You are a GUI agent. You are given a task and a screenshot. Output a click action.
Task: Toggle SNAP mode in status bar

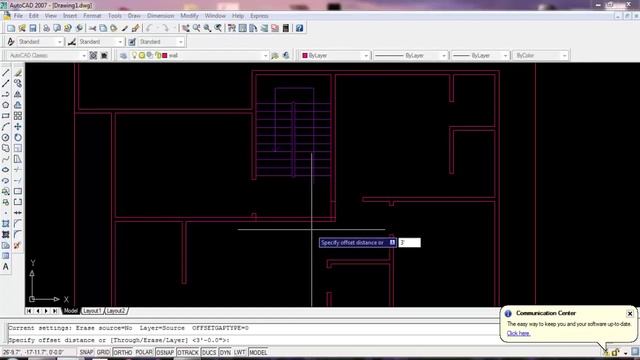pos(86,352)
